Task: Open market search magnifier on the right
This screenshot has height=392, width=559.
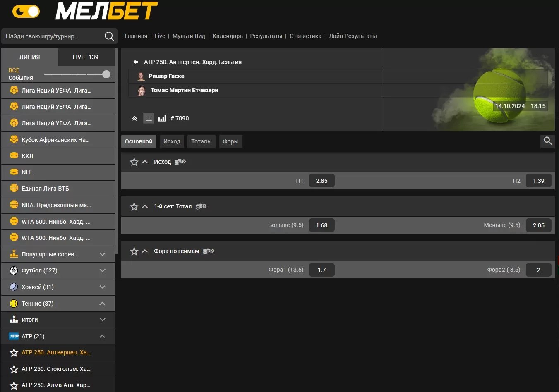Action: (x=547, y=141)
